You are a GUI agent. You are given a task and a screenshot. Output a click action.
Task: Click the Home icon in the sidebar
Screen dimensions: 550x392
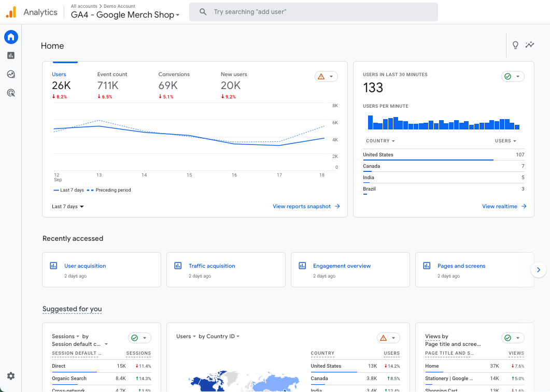(11, 37)
